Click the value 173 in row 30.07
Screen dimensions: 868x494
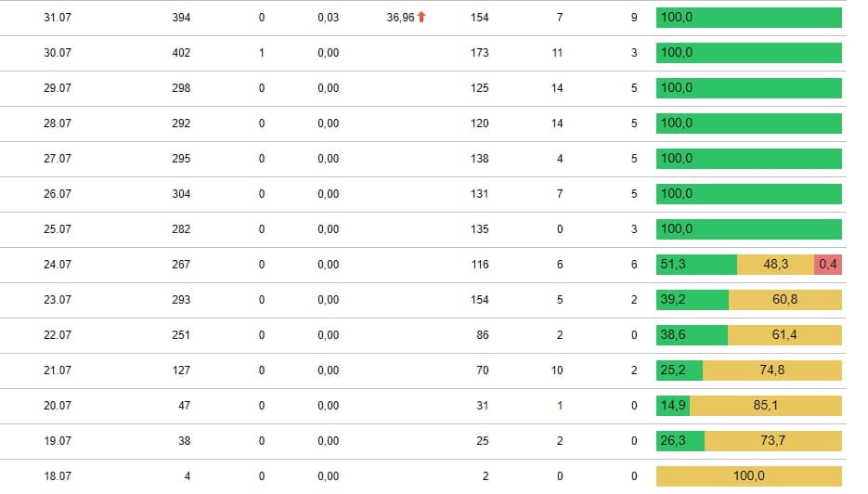(x=479, y=53)
